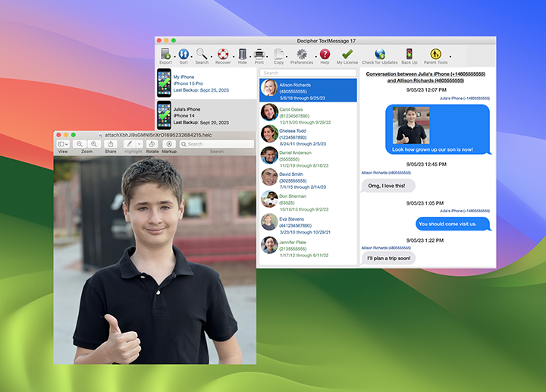Select the Carol Oates conversation
546x392 pixels.
[x=308, y=114]
